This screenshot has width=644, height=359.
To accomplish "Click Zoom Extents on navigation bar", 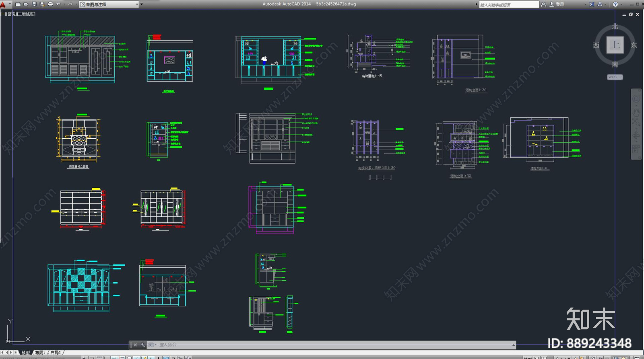I will point(636,122).
